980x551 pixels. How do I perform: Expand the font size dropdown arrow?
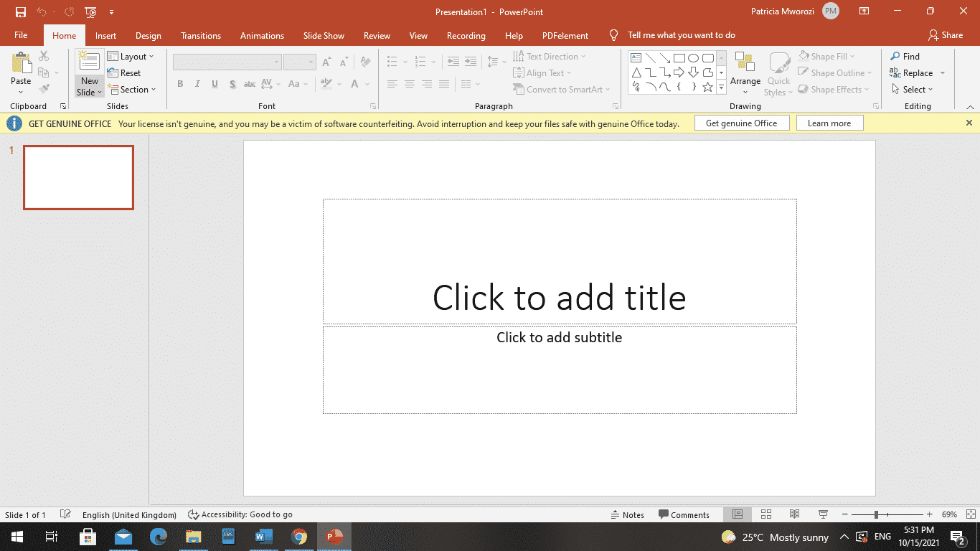310,62
